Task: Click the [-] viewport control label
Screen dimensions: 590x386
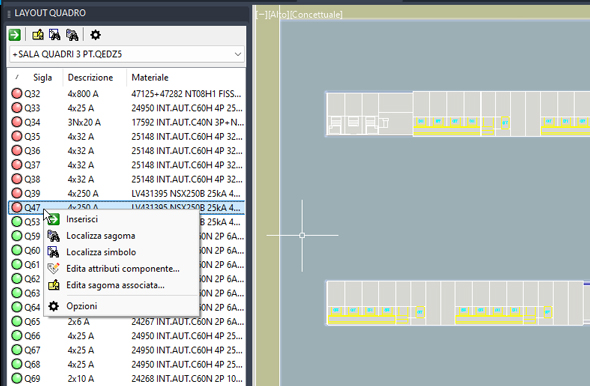Action: pos(262,15)
